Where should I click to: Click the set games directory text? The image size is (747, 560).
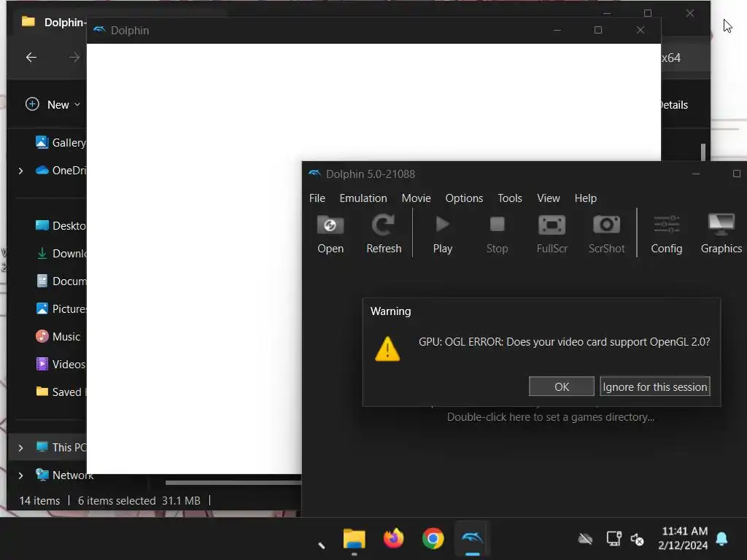(x=550, y=417)
